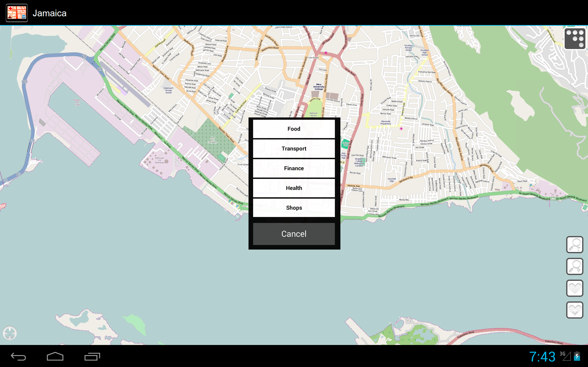Center map with the locate crosshair icon
The image size is (588, 367).
click(10, 333)
